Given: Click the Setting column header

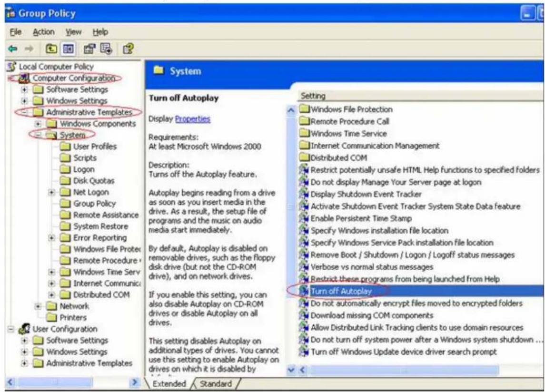Looking at the screenshot, I should click(x=421, y=96).
